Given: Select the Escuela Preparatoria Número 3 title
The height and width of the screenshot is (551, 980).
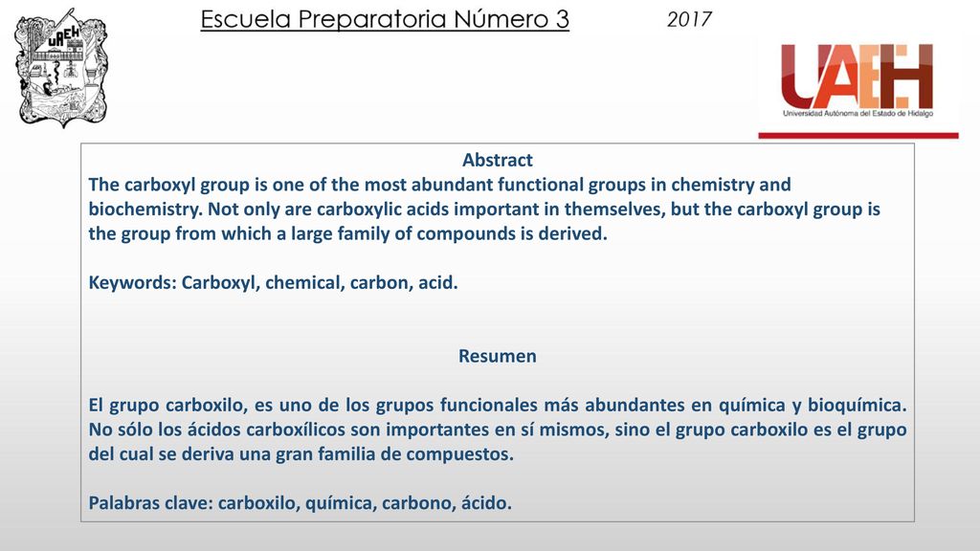Looking at the screenshot, I should tap(385, 20).
